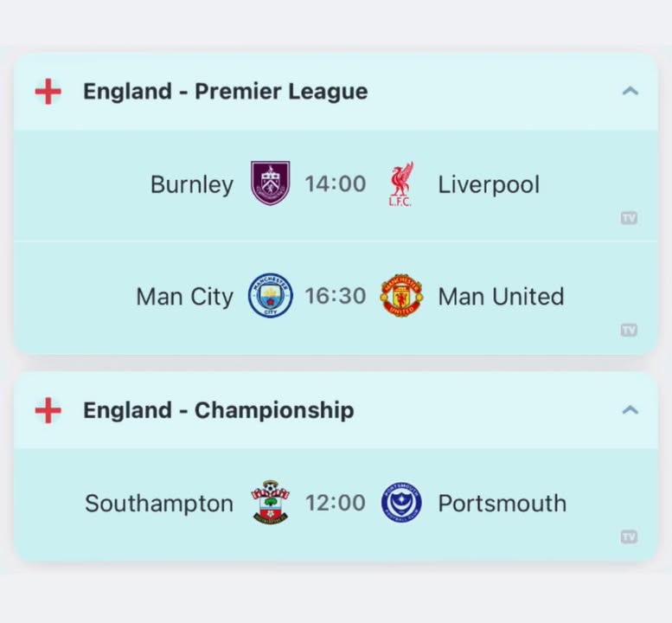
Task: Click the Manchester City crest
Action: pos(271,295)
